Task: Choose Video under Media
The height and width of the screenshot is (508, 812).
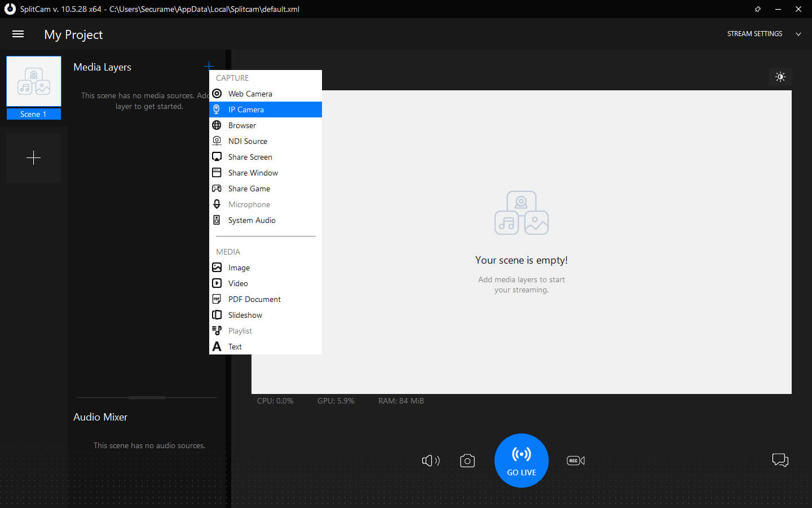Action: click(x=266, y=283)
